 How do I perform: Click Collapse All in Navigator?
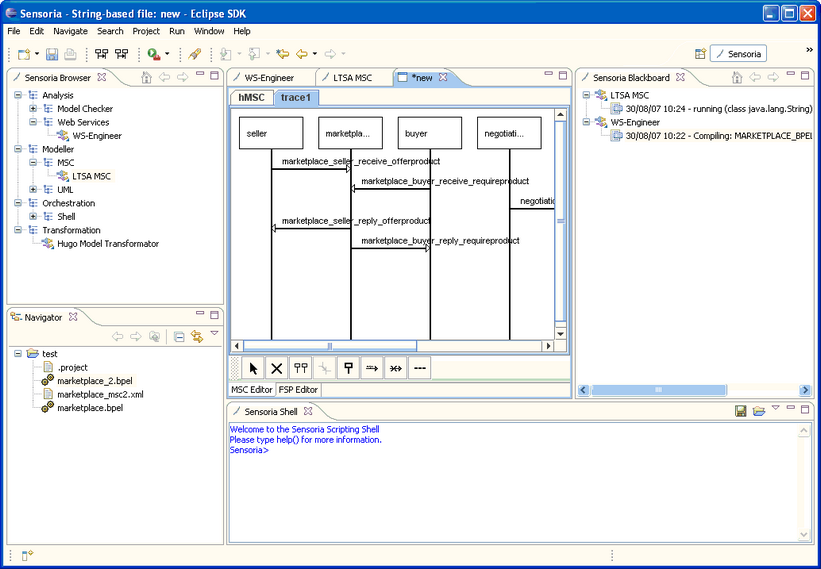pos(179,337)
